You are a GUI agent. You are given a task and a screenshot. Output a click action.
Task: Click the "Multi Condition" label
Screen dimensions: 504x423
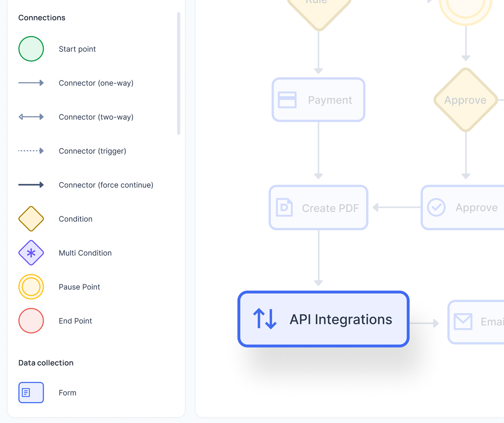[x=85, y=253]
